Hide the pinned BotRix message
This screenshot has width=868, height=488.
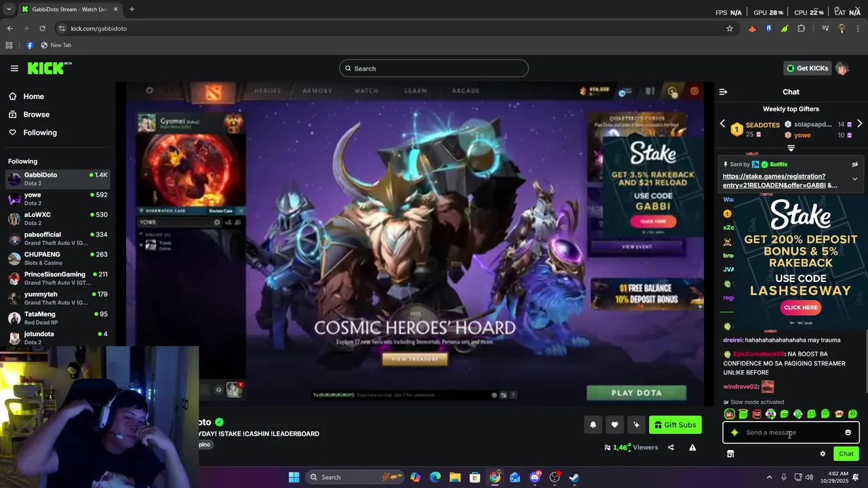click(x=854, y=165)
